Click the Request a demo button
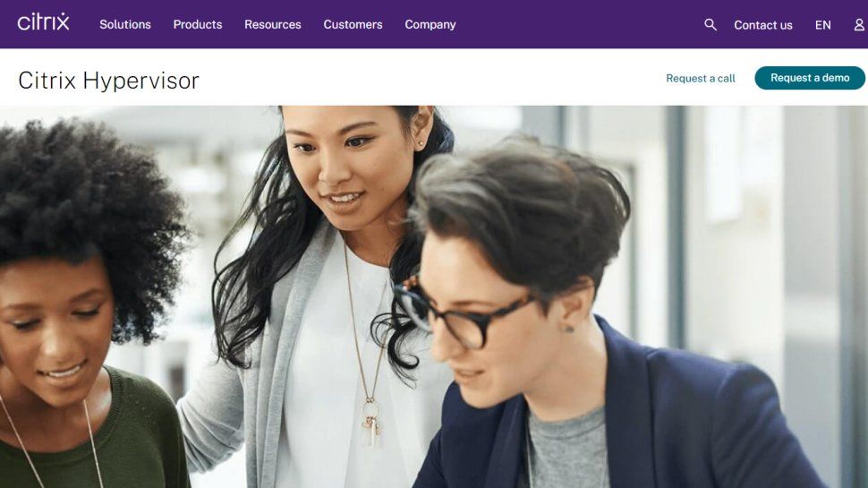 (x=810, y=78)
